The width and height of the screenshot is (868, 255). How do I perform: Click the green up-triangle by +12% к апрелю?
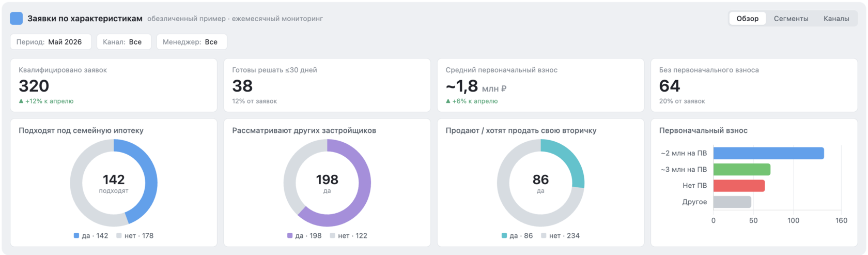coord(21,101)
